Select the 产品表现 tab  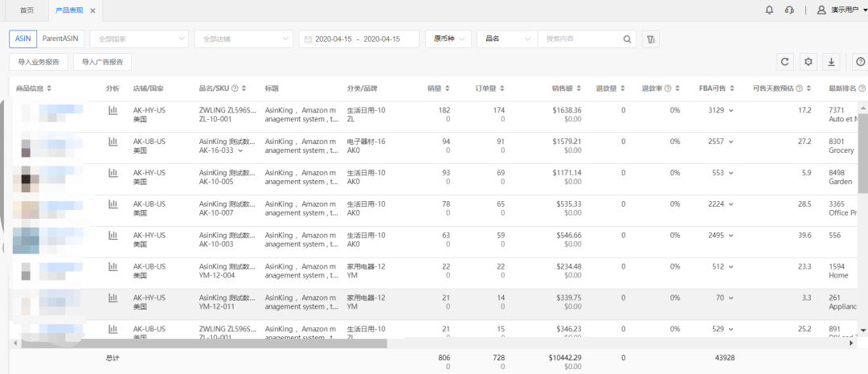[x=69, y=10]
